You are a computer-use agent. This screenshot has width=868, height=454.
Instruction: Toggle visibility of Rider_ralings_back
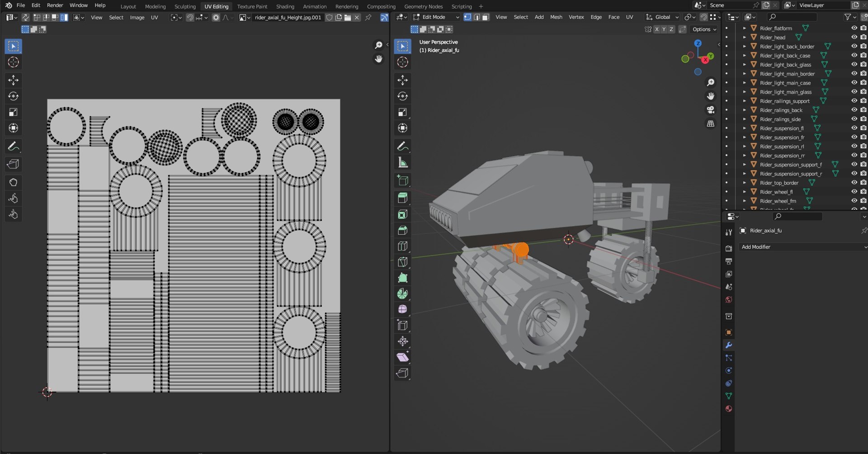[x=854, y=110]
